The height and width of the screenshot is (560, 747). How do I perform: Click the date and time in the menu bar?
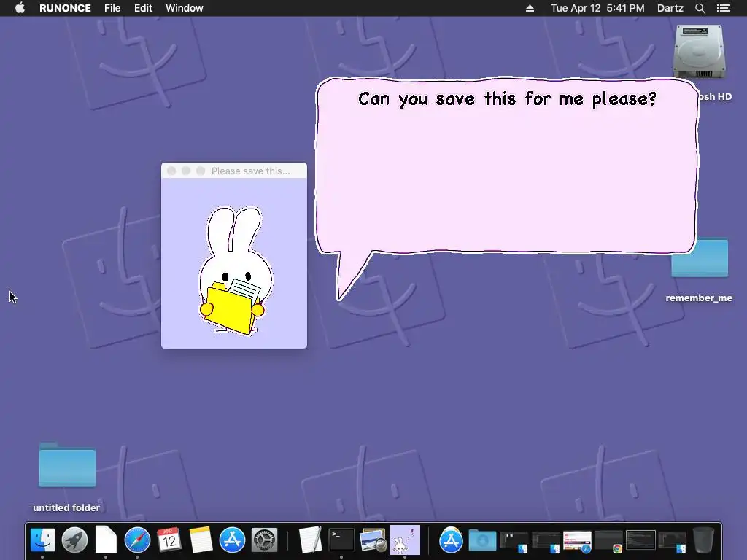[x=597, y=8]
